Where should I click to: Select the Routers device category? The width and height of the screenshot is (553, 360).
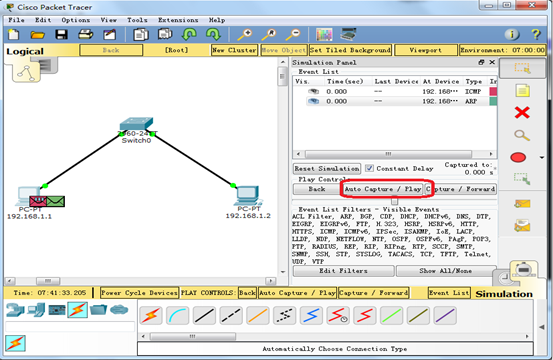click(15, 310)
